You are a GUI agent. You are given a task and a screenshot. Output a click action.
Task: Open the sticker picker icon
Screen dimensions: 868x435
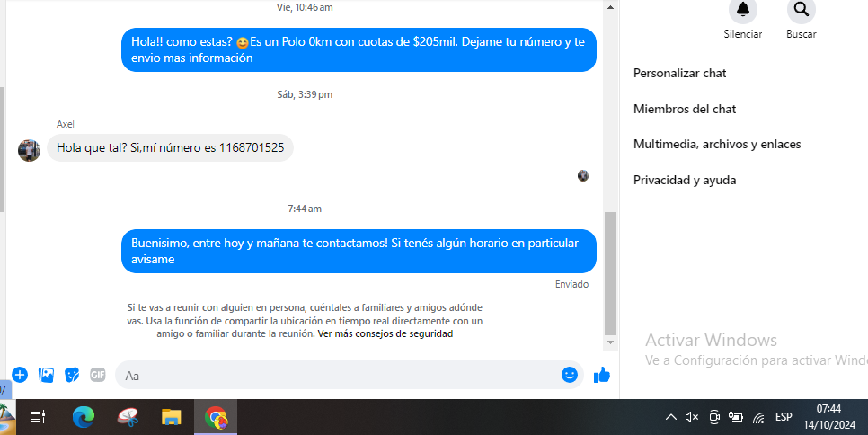pos(72,375)
